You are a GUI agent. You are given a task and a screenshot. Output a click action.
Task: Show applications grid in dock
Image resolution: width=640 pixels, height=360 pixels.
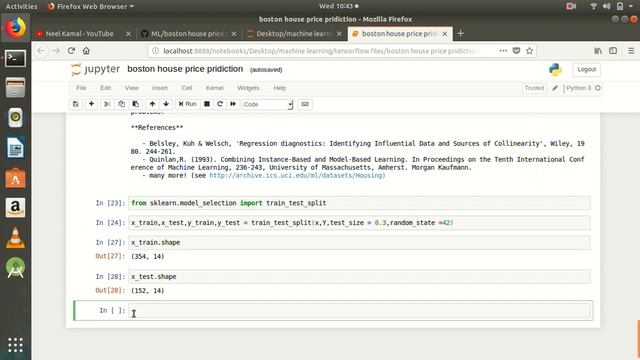pyautogui.click(x=16, y=345)
